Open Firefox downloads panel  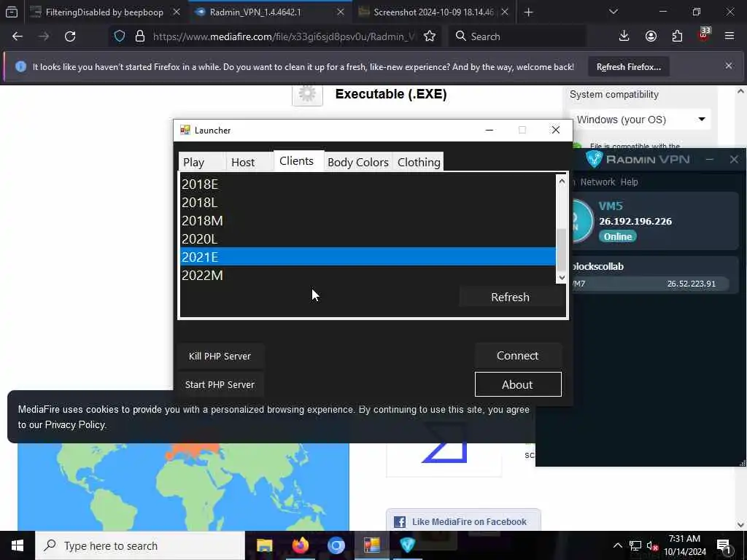[624, 36]
